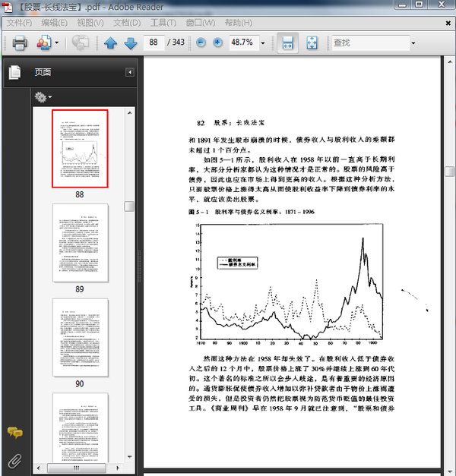Image resolution: width=456 pixels, height=476 pixels.
Task: Click the page number field showing 88
Action: (x=154, y=43)
